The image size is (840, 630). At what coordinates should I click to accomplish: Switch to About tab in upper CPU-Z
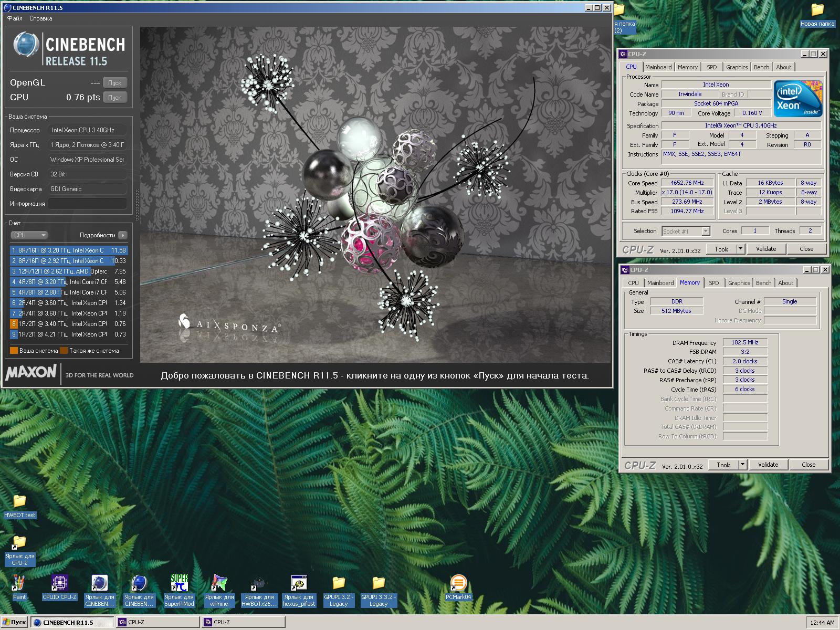[784, 67]
